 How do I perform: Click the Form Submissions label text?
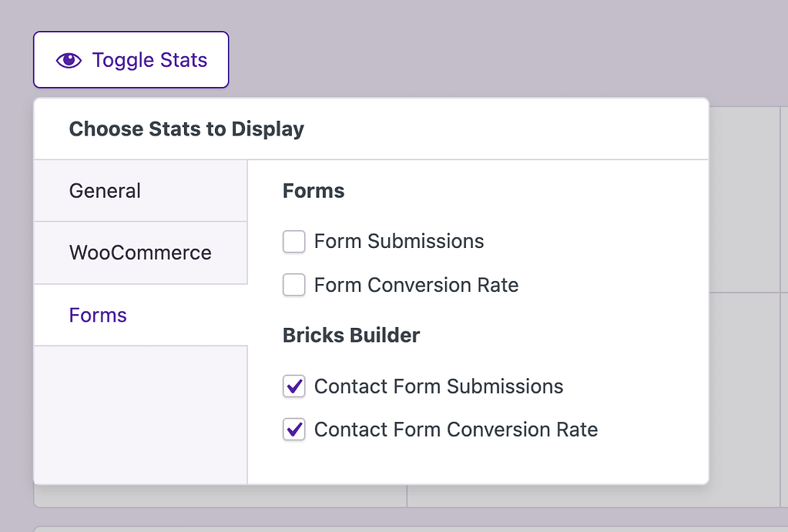click(x=399, y=241)
